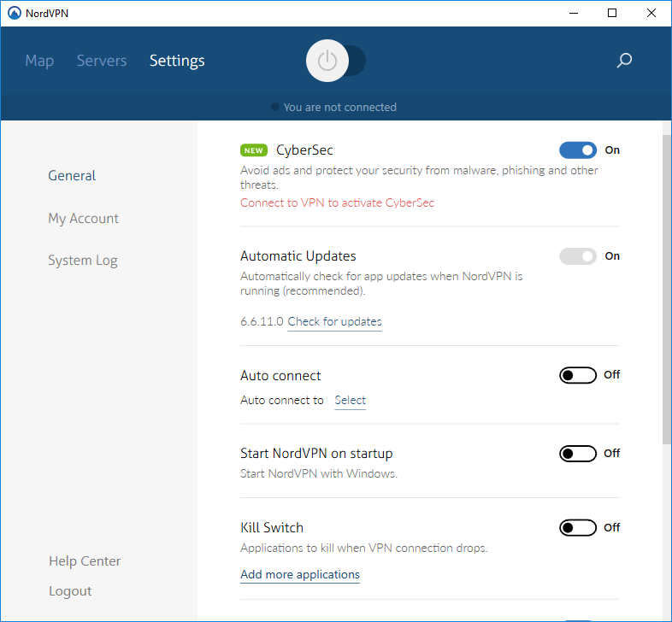Open the Servers tab
The image size is (672, 622).
pos(102,61)
